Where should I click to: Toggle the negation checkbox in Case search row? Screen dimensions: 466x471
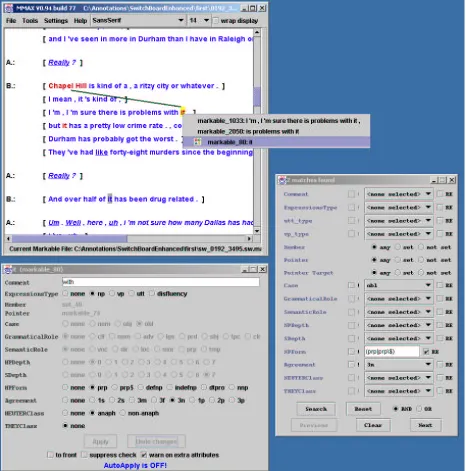point(351,285)
